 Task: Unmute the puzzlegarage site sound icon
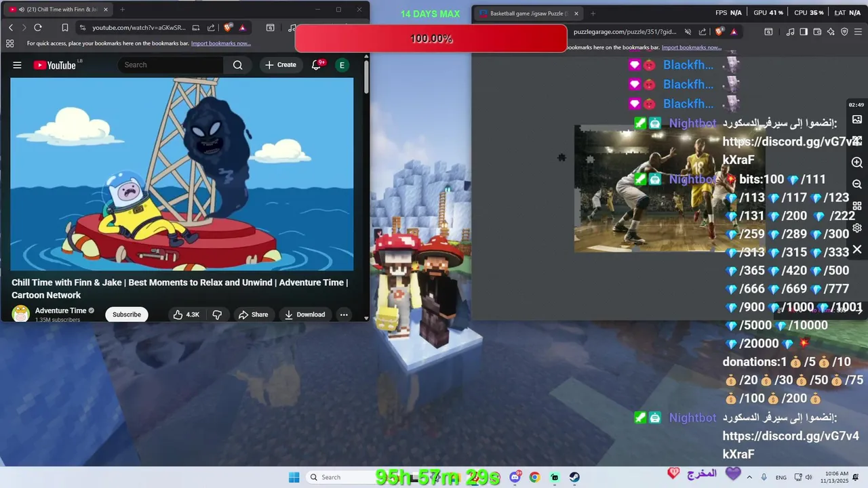pyautogui.click(x=688, y=32)
